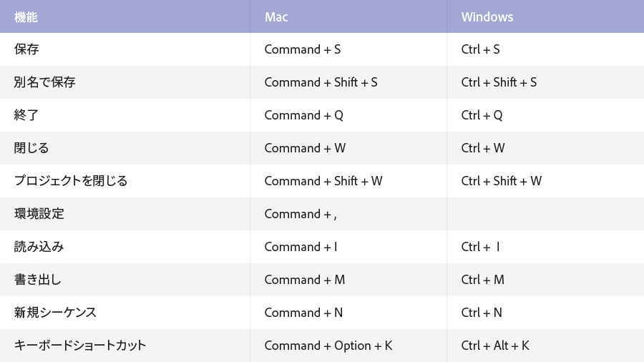The width and height of the screenshot is (644, 362).
Task: Click the Ctrl + N shortcut cell
Action: tap(482, 313)
